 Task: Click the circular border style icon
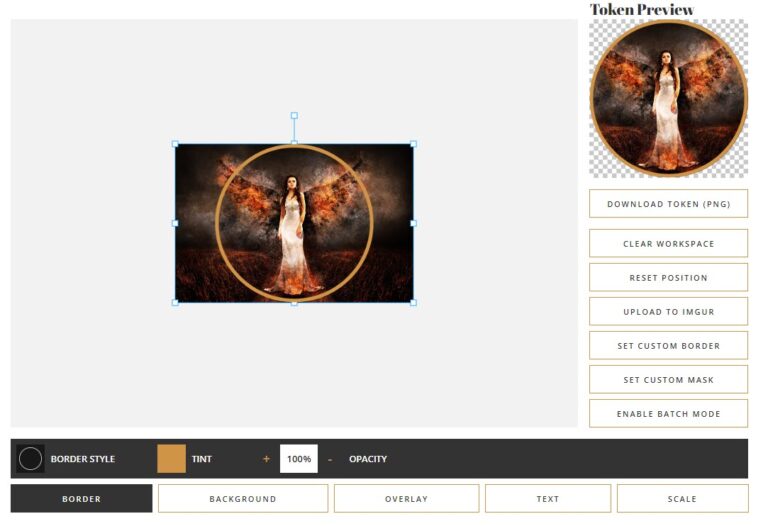pyautogui.click(x=31, y=459)
